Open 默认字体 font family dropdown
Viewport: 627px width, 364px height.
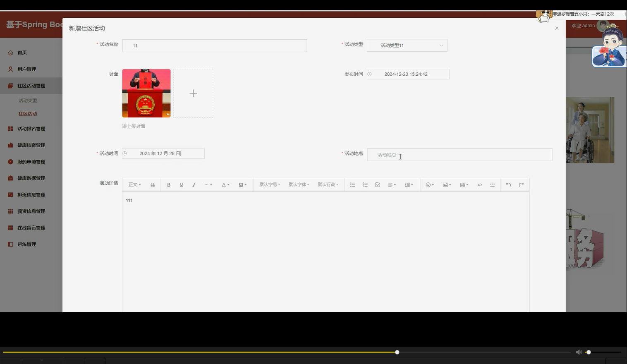coord(299,185)
